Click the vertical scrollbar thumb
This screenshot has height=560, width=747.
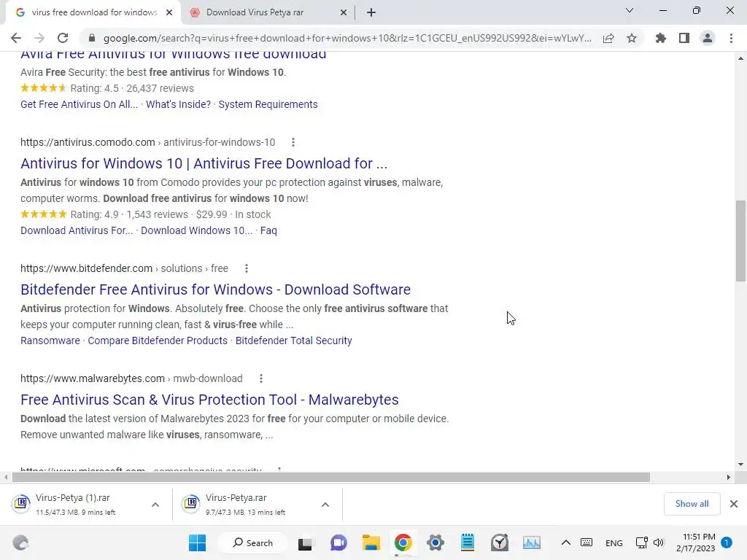(x=740, y=241)
